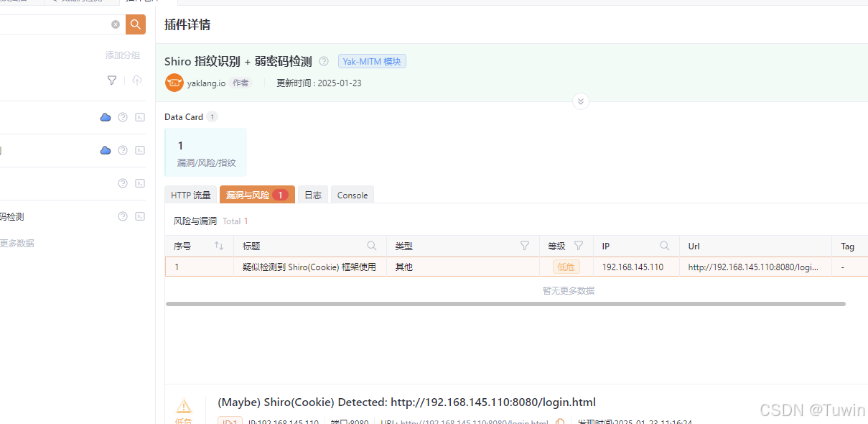868x424 pixels.
Task: Open the plugin list filter funnel
Action: click(x=112, y=80)
